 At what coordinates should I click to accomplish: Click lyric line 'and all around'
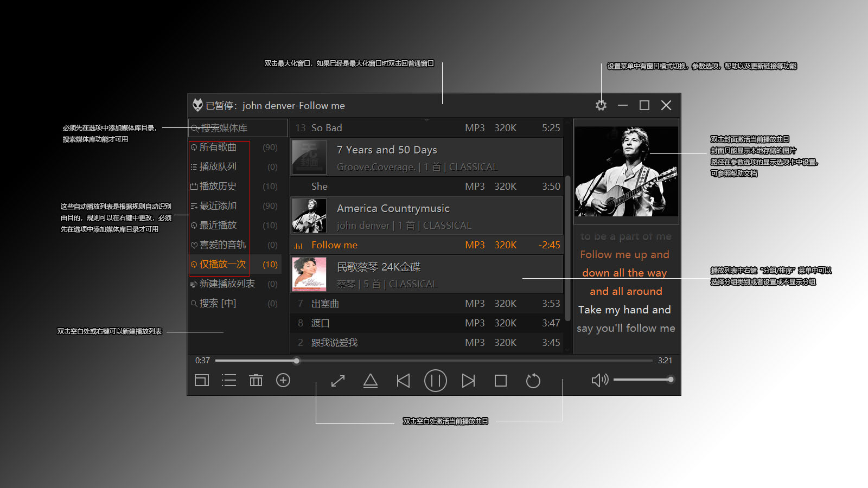coord(626,292)
